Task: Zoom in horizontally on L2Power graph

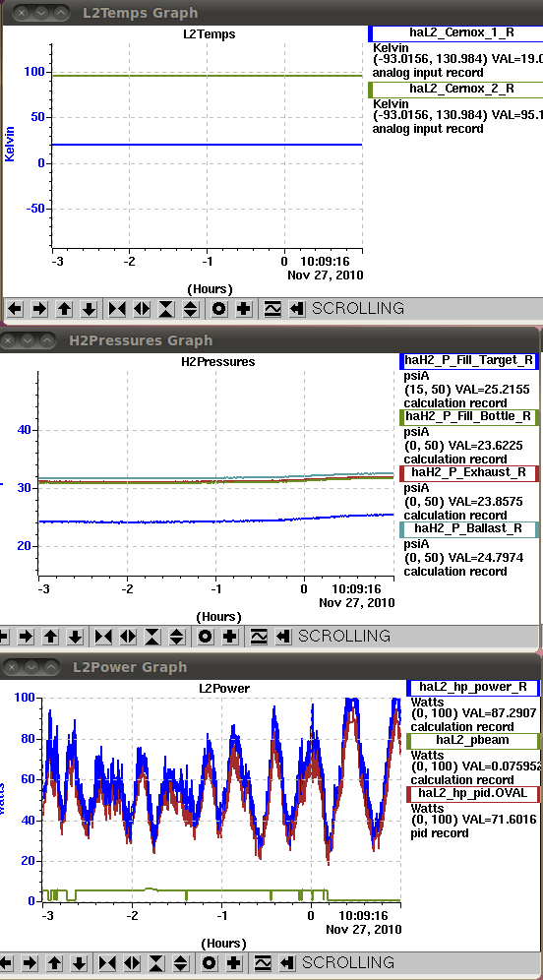Action: (107, 962)
